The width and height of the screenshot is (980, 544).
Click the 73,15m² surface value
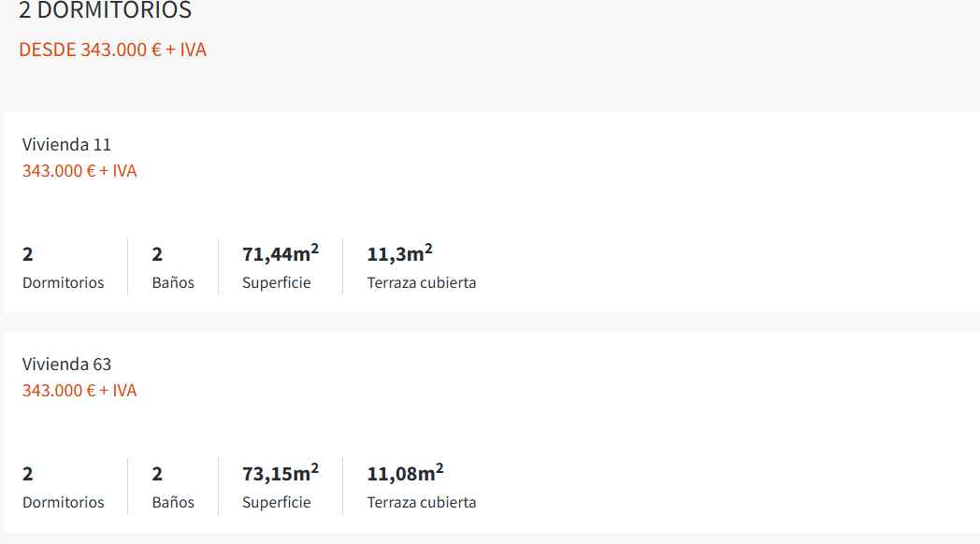tap(280, 473)
